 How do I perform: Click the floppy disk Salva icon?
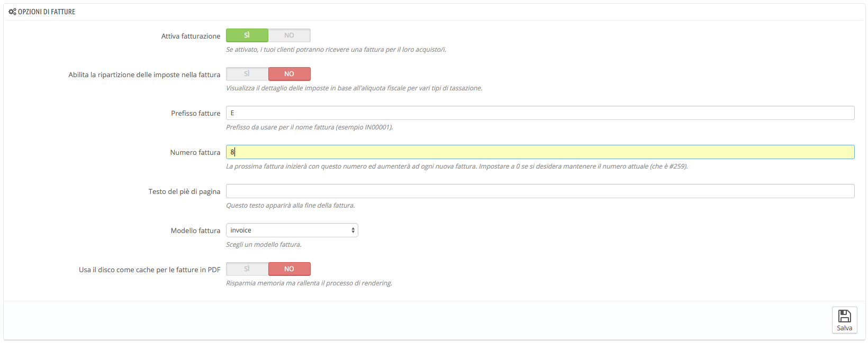click(x=844, y=317)
